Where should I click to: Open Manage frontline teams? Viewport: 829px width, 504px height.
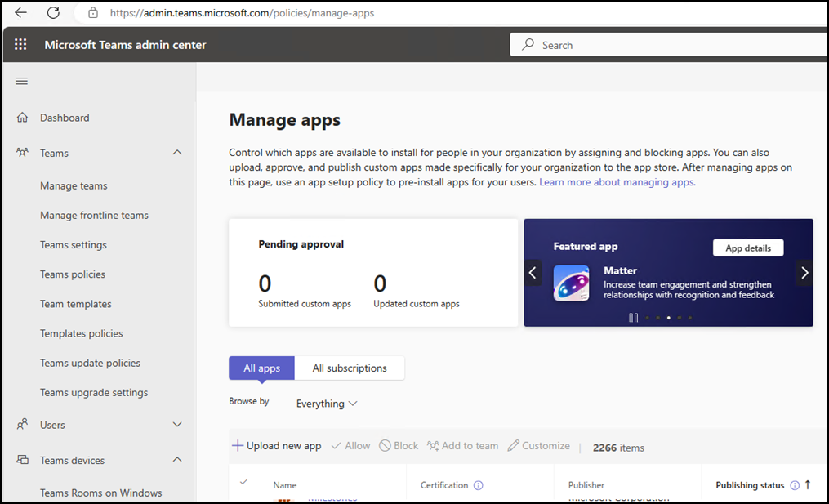click(94, 216)
